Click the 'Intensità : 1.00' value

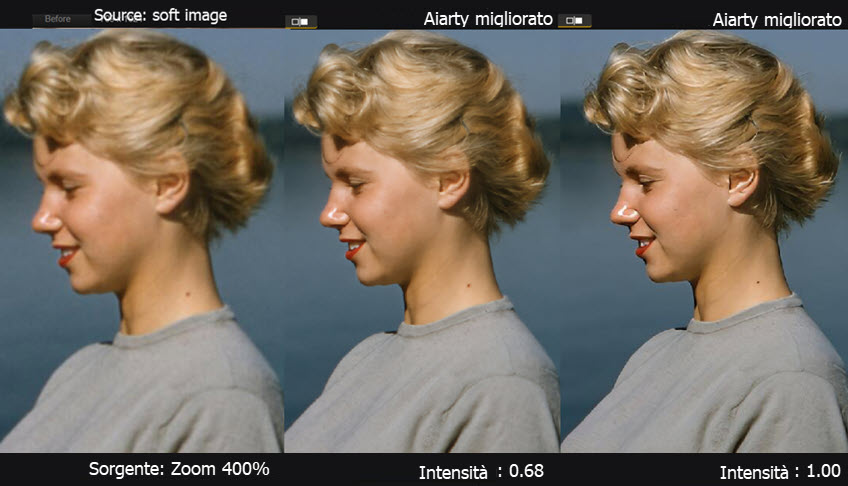(x=780, y=471)
